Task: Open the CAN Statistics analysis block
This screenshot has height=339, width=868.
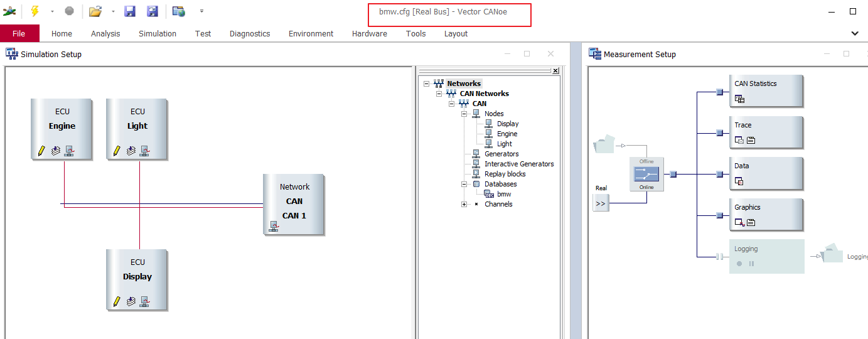Action: [x=766, y=91]
